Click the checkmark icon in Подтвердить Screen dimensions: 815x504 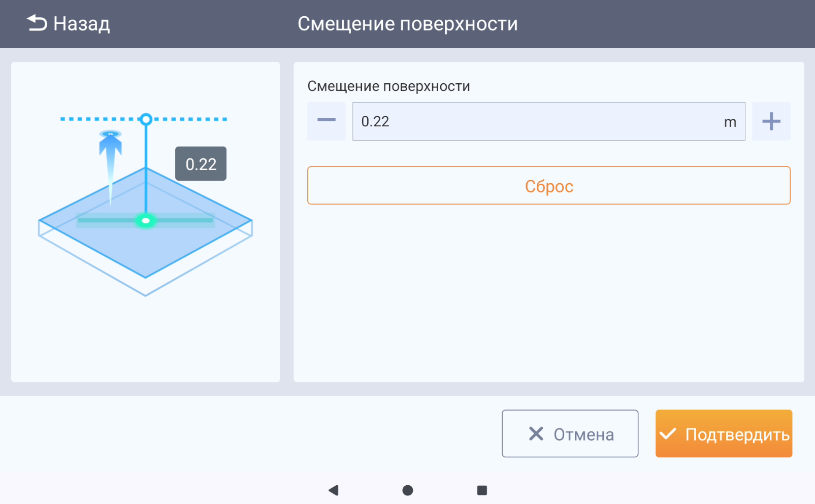click(x=668, y=434)
